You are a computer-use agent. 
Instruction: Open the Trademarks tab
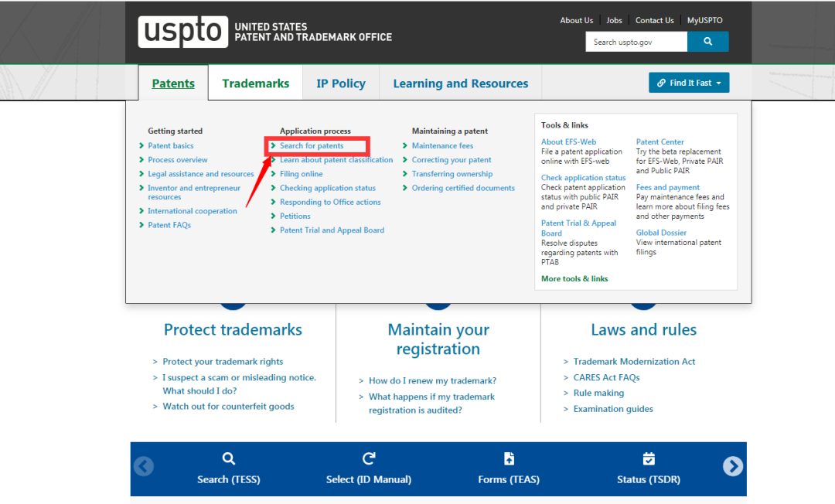[x=256, y=83]
